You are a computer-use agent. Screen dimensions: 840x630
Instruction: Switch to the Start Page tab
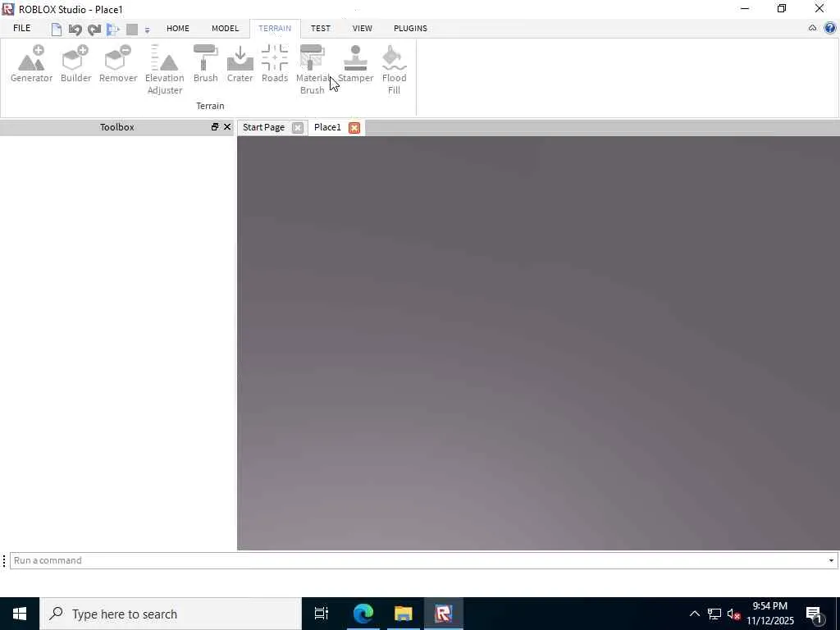(x=263, y=127)
